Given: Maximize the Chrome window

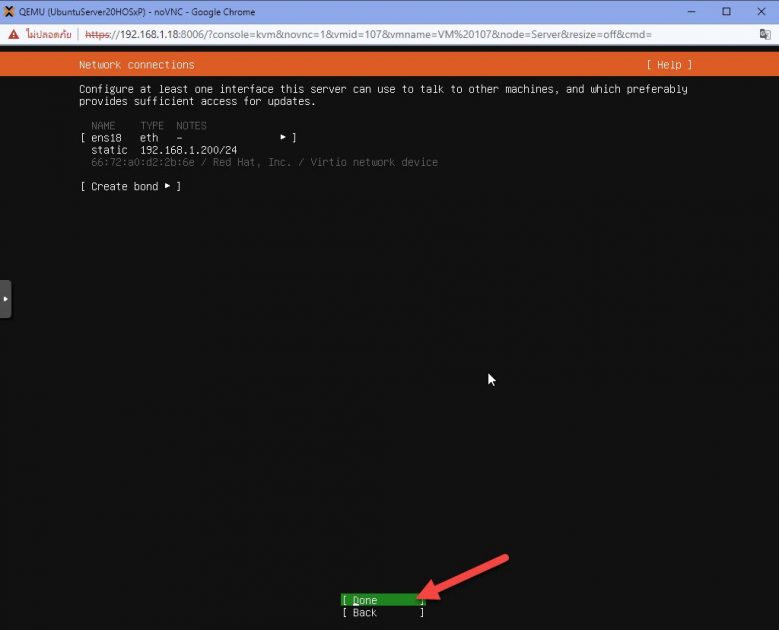Looking at the screenshot, I should (x=726, y=11).
